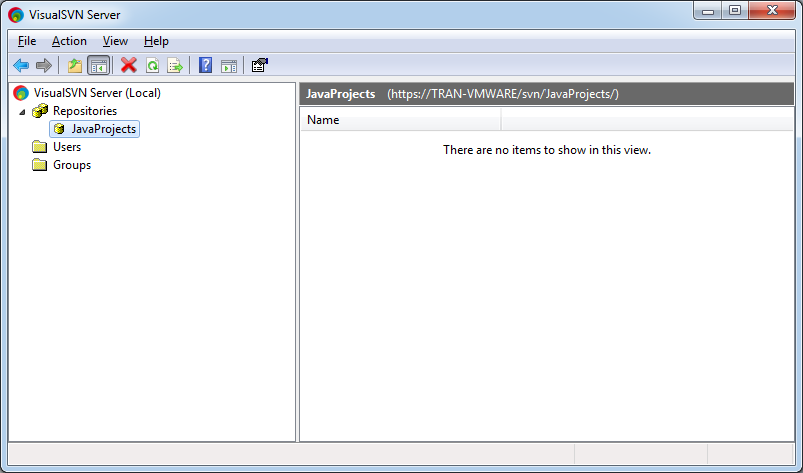The height and width of the screenshot is (473, 803).
Task: Click the Export List toolbar icon
Action: pyautogui.click(x=175, y=66)
